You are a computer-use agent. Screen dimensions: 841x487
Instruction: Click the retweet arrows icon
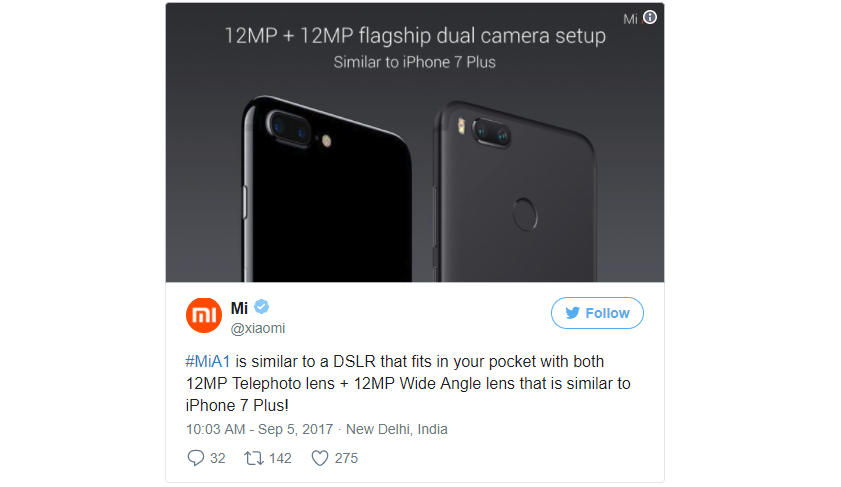(x=254, y=458)
